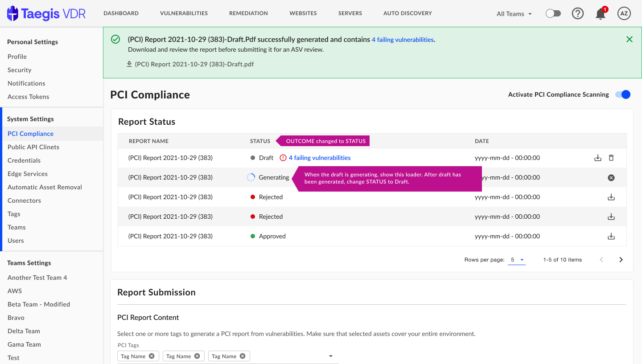642x364 pixels.
Task: Open Users settings in sidebar
Action: coord(16,241)
